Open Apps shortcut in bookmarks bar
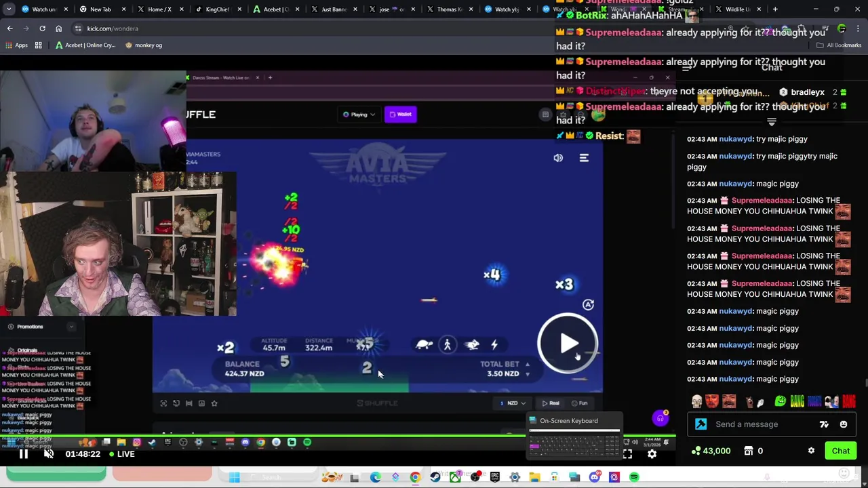 pos(16,45)
